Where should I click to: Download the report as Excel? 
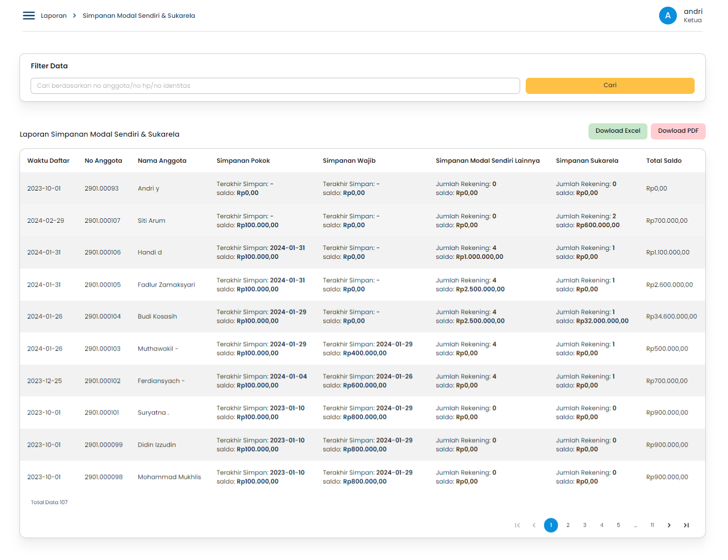pos(617,131)
